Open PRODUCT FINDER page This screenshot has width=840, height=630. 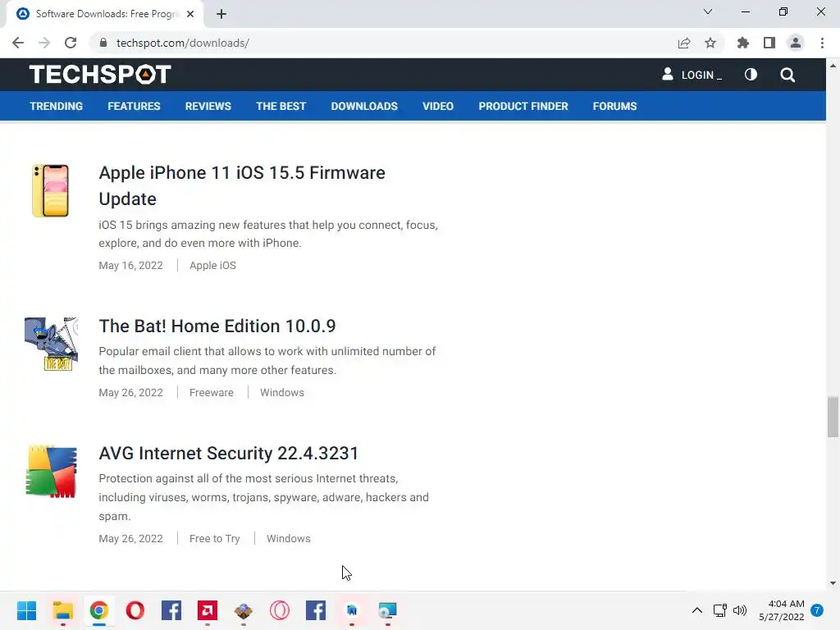523,106
